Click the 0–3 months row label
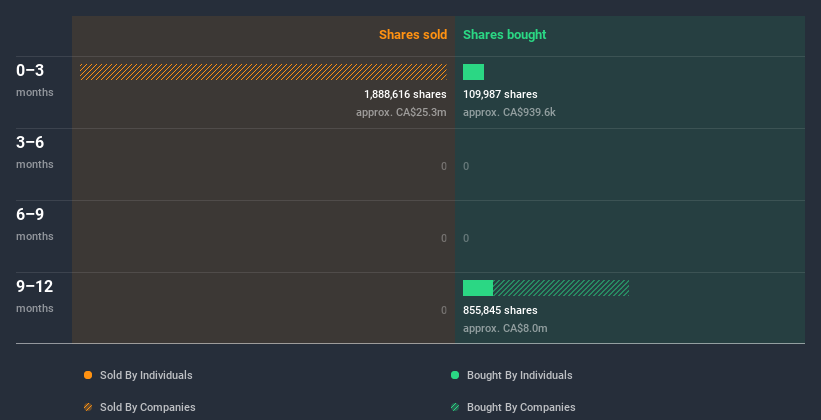The height and width of the screenshot is (420, 821). click(35, 80)
